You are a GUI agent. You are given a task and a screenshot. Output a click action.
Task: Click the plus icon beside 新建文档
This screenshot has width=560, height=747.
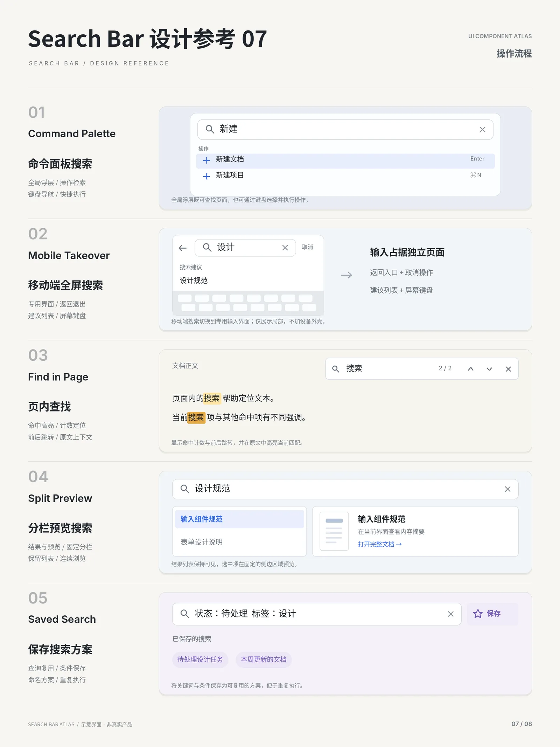coord(206,160)
